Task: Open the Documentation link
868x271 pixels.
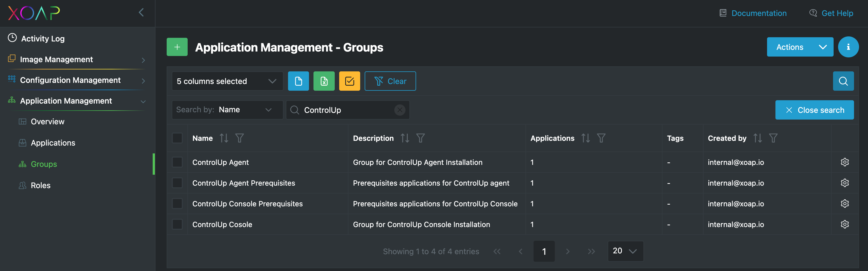Action: (x=753, y=13)
